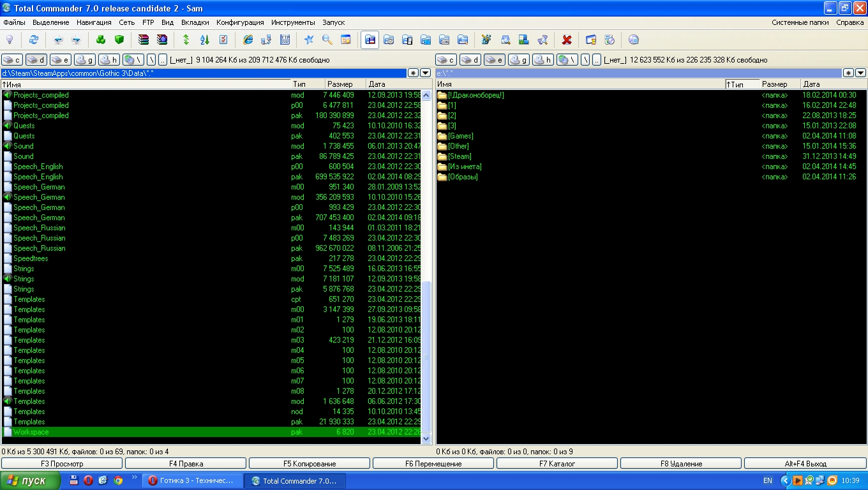Refresh panels with the blue arrows icon
The image size is (868, 490).
33,40
